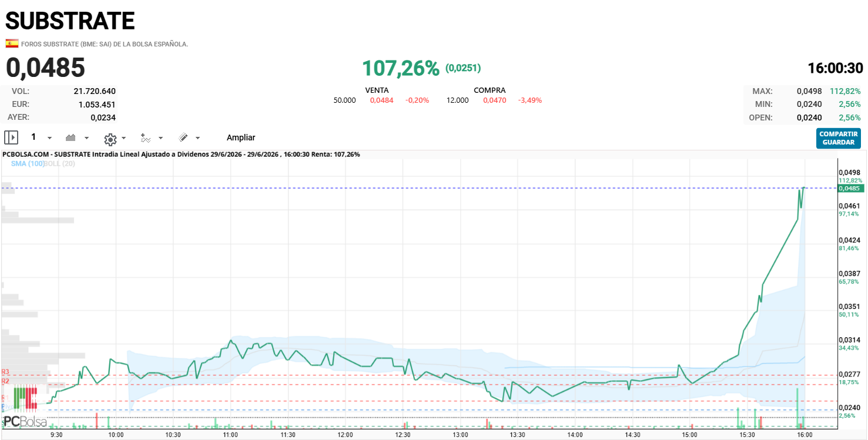Image resolution: width=868 pixels, height=440 pixels.
Task: Open the chart settings gear
Action: click(110, 139)
